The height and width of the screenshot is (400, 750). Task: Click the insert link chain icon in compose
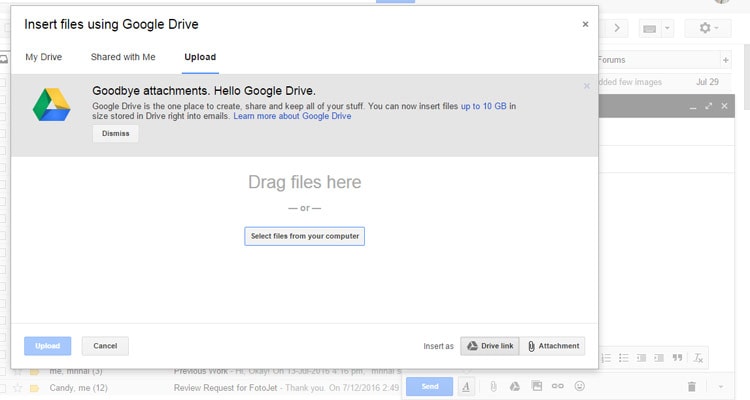[558, 386]
